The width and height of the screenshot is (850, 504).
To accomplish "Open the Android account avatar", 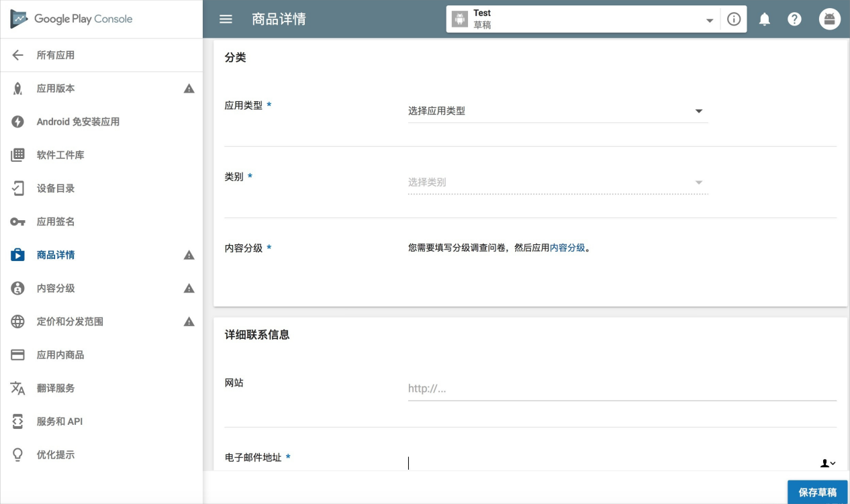I will (x=830, y=19).
